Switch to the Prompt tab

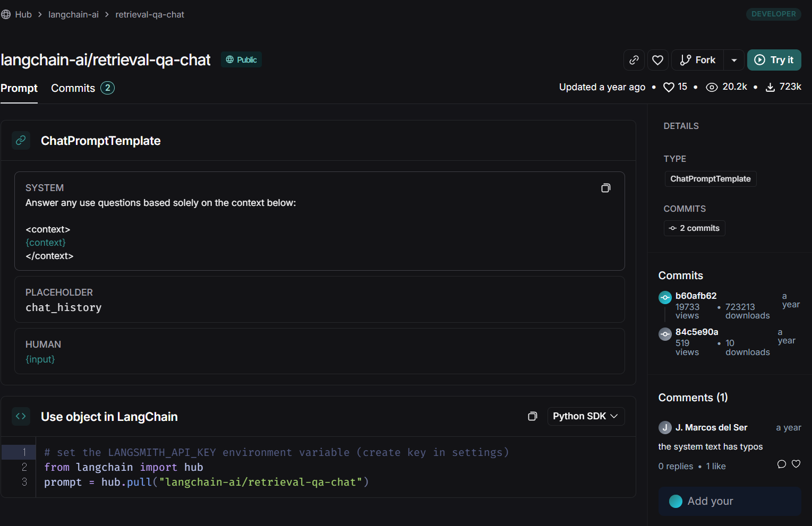pos(19,88)
